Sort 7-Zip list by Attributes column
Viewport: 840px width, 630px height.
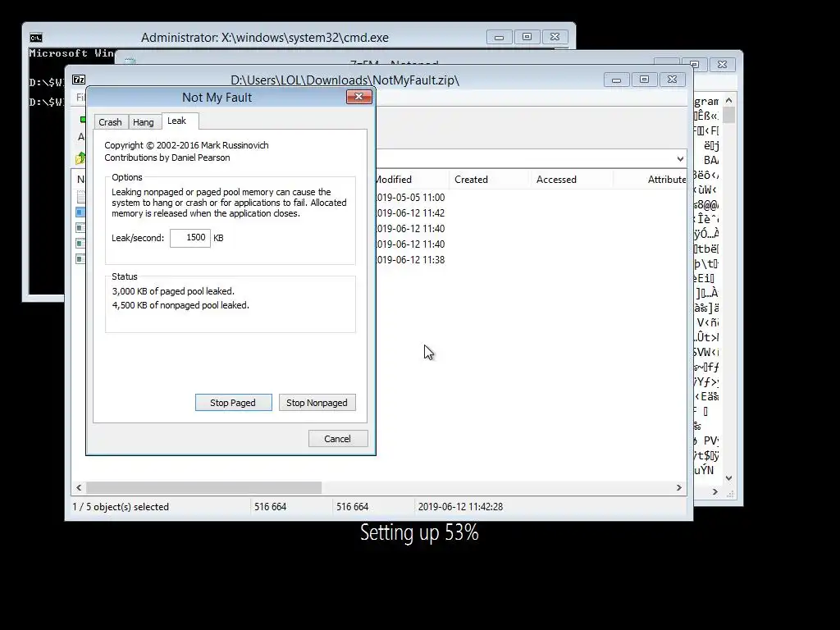click(x=651, y=180)
